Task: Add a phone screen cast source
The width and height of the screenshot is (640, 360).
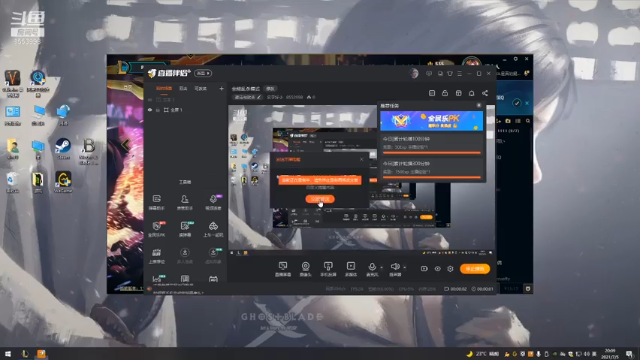Action: 328,269
